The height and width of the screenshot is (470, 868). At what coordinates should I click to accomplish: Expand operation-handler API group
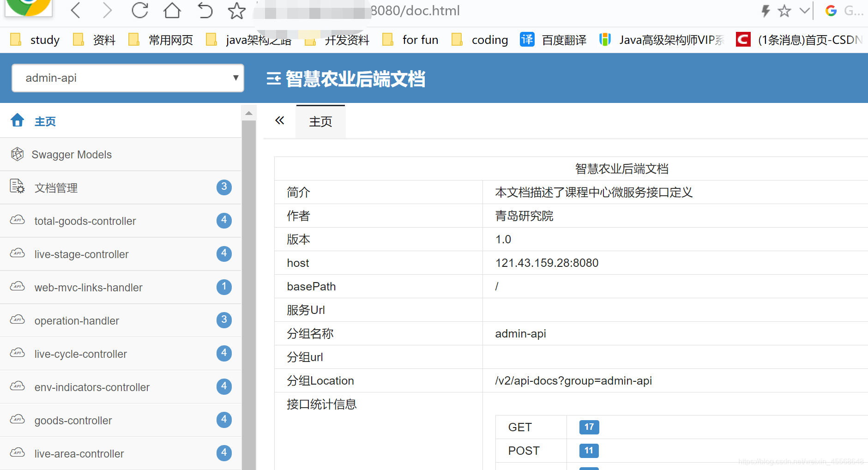coord(121,320)
